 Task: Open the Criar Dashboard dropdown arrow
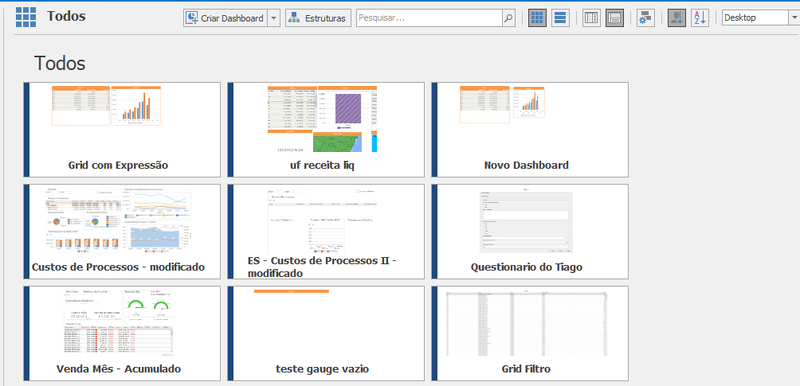click(274, 18)
